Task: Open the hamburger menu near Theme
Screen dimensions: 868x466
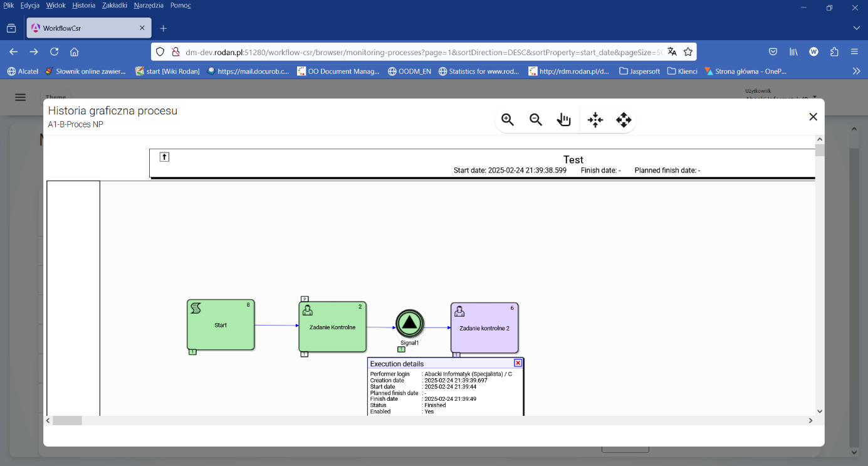Action: tap(20, 97)
